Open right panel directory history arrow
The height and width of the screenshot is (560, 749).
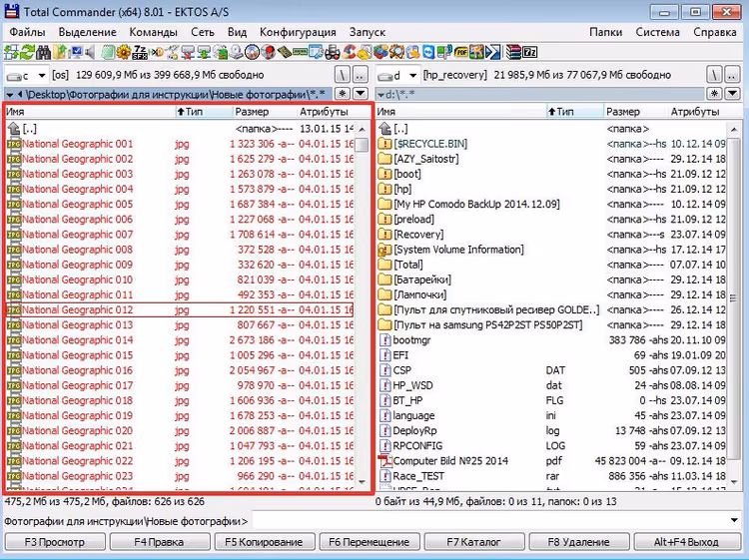[732, 94]
